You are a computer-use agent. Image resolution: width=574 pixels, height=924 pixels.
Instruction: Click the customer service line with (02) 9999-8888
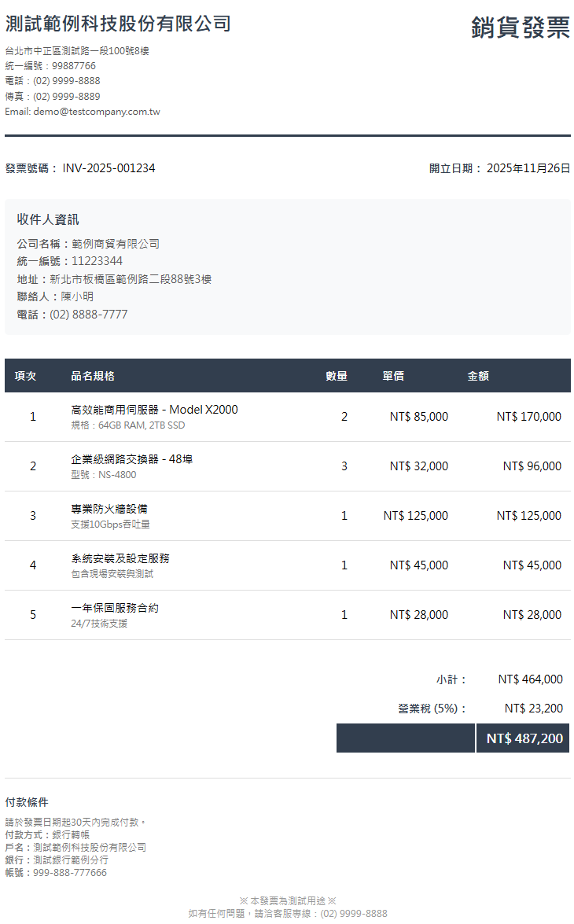(288, 914)
